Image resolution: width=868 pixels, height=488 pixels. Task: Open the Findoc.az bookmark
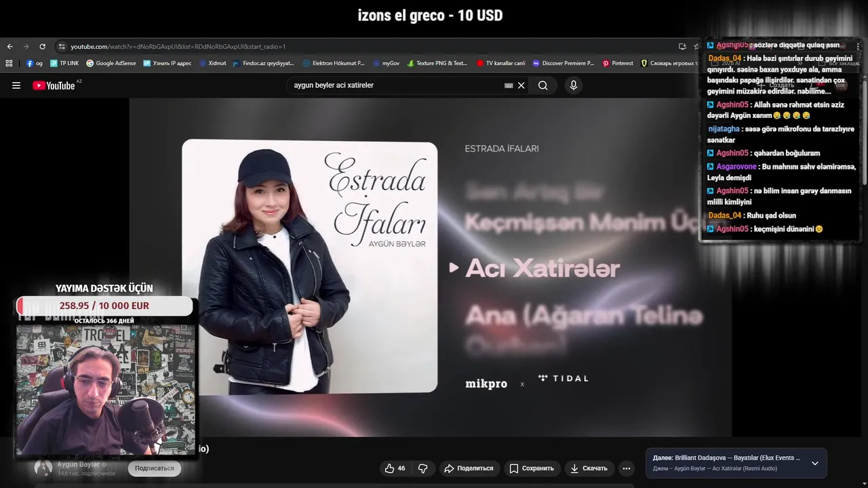[264, 63]
